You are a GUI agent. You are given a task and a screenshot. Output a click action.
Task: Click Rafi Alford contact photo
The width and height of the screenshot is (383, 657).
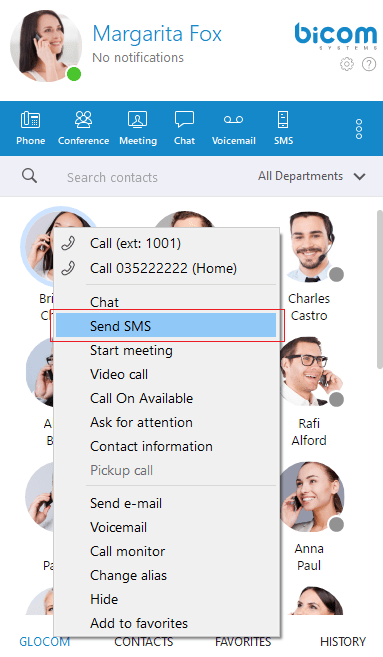tap(311, 371)
